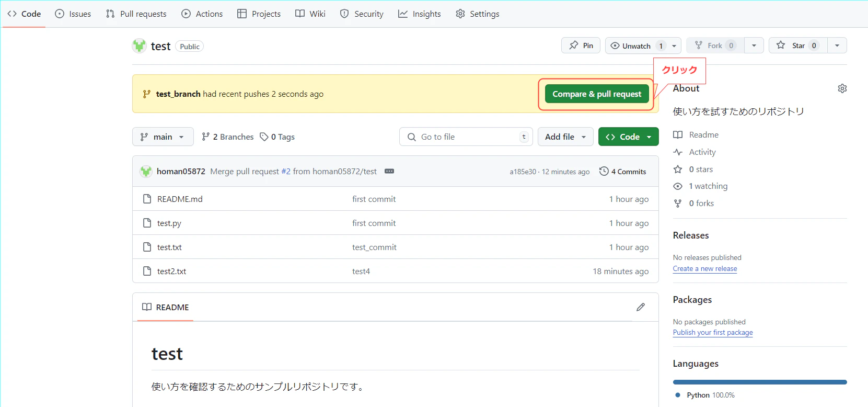Open README.md file
The height and width of the screenshot is (407, 868).
(x=180, y=199)
